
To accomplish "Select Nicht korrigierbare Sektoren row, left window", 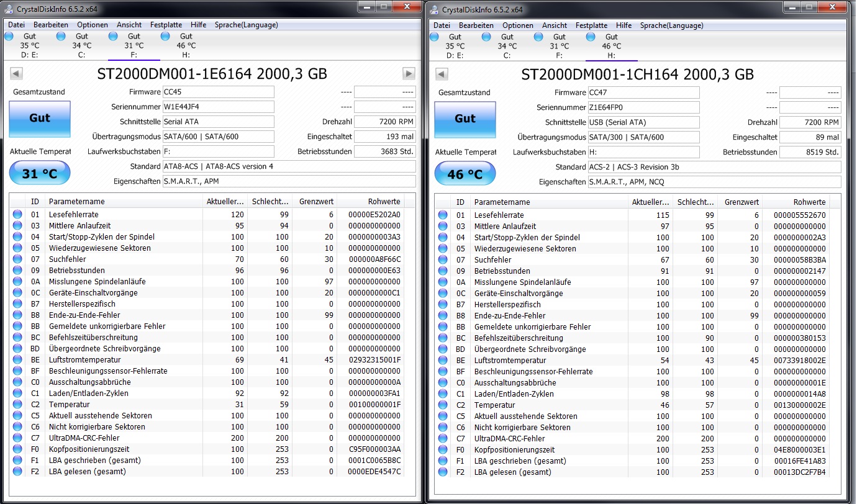I will [x=207, y=426].
